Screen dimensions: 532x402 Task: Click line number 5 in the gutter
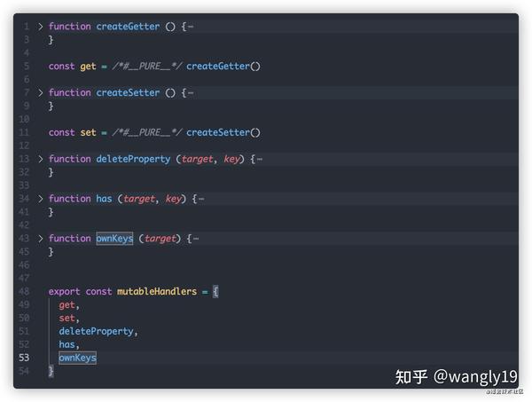point(27,67)
